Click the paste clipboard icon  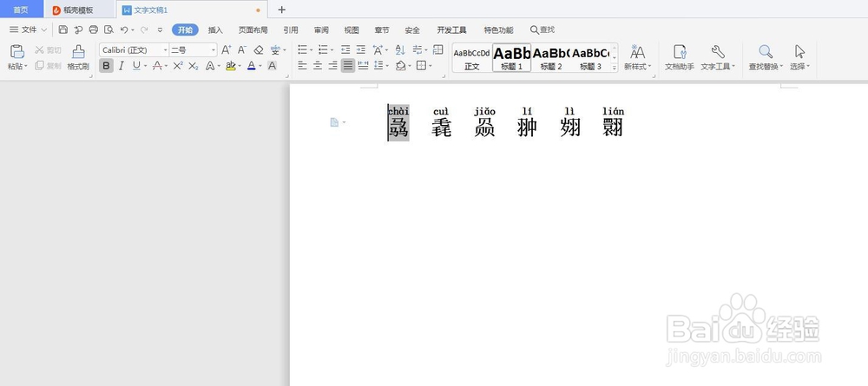pyautogui.click(x=17, y=51)
